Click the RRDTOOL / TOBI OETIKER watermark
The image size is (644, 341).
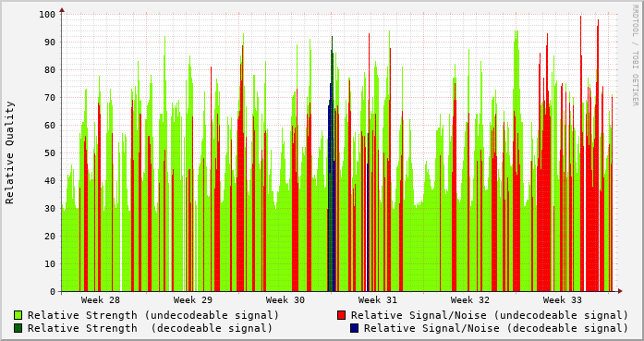point(636,55)
